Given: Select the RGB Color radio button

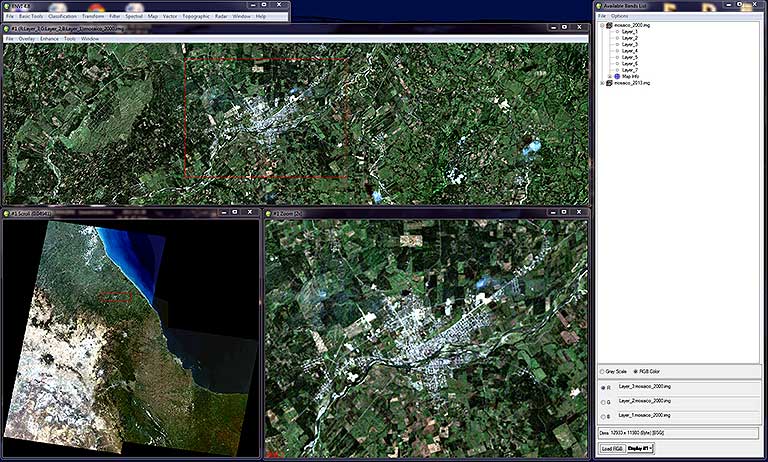Looking at the screenshot, I should click(x=636, y=372).
